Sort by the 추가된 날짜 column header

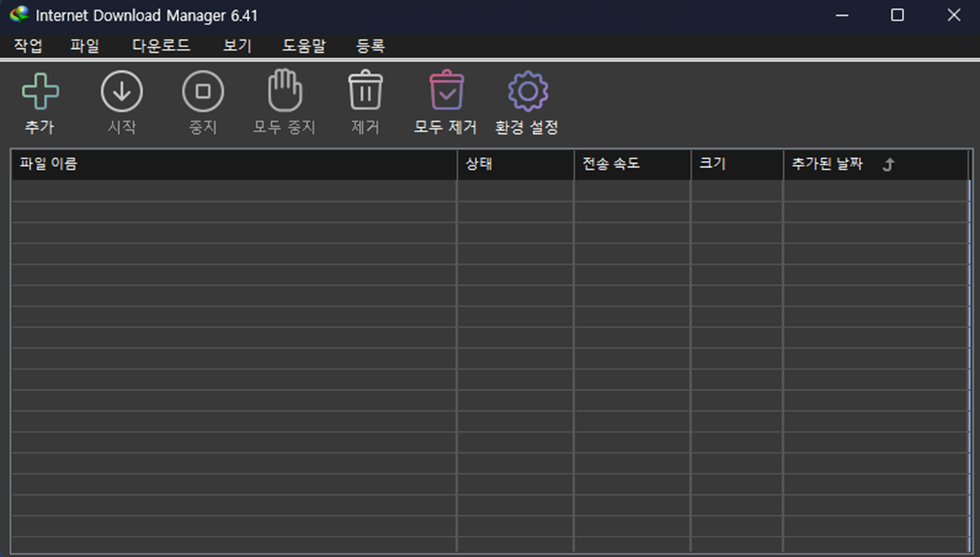[876, 165]
